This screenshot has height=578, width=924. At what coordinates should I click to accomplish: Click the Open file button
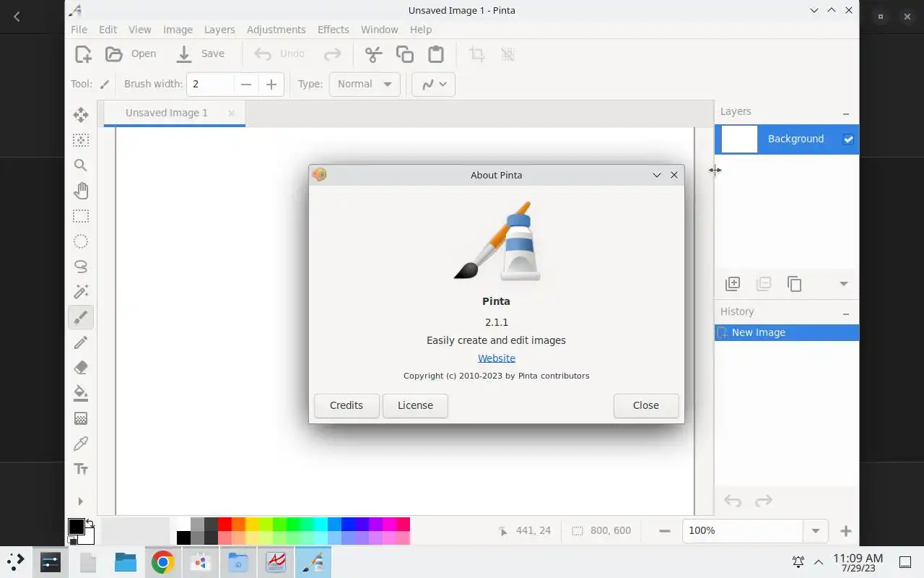click(131, 54)
